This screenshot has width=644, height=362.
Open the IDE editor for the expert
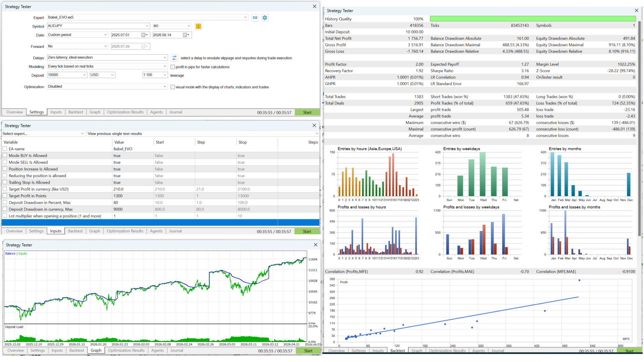(x=255, y=18)
